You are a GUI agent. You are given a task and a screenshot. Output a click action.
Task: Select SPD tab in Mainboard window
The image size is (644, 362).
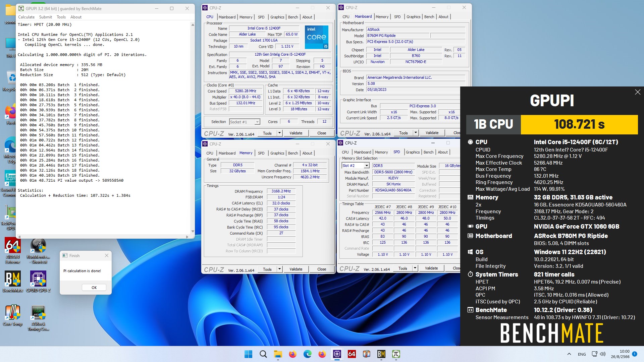397,17
